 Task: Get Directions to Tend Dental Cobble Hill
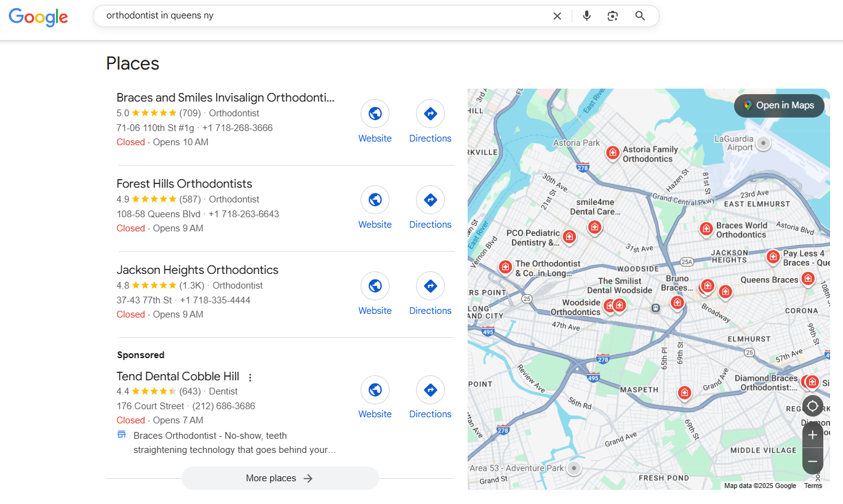coord(430,390)
